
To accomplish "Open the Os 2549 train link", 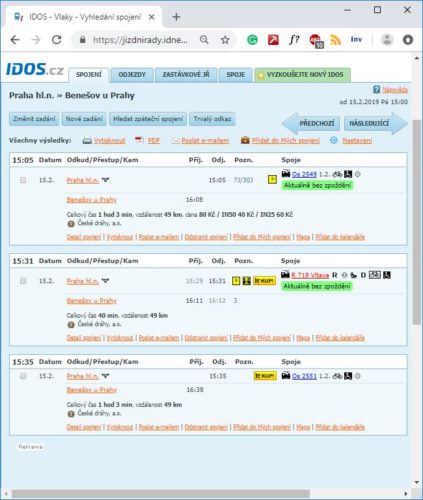I will 304,174.
